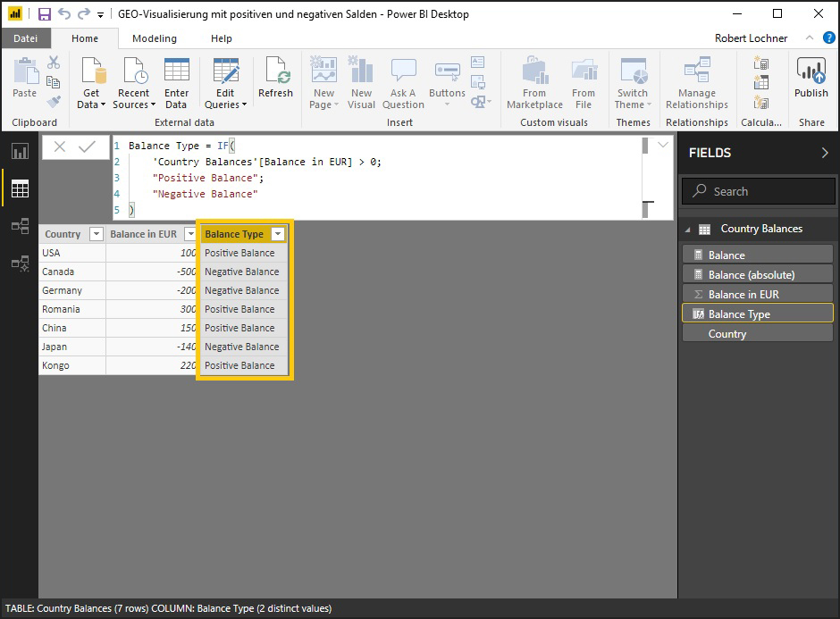Select the Balance (absolute) field
840x619 pixels.
coord(751,275)
